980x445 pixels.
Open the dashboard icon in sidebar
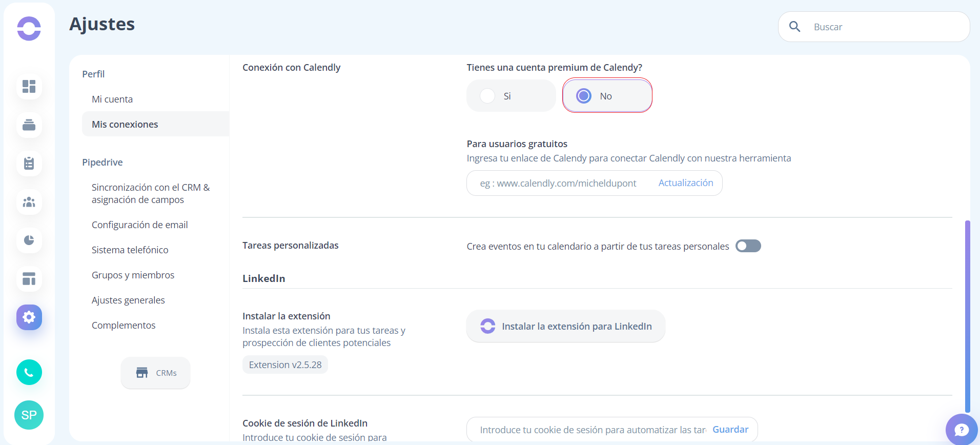tap(29, 86)
